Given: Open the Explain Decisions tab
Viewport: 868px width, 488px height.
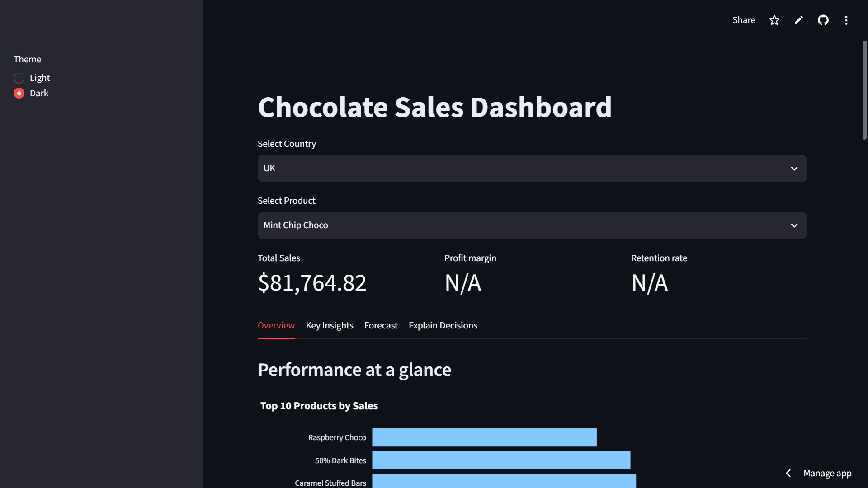Looking at the screenshot, I should pos(443,326).
